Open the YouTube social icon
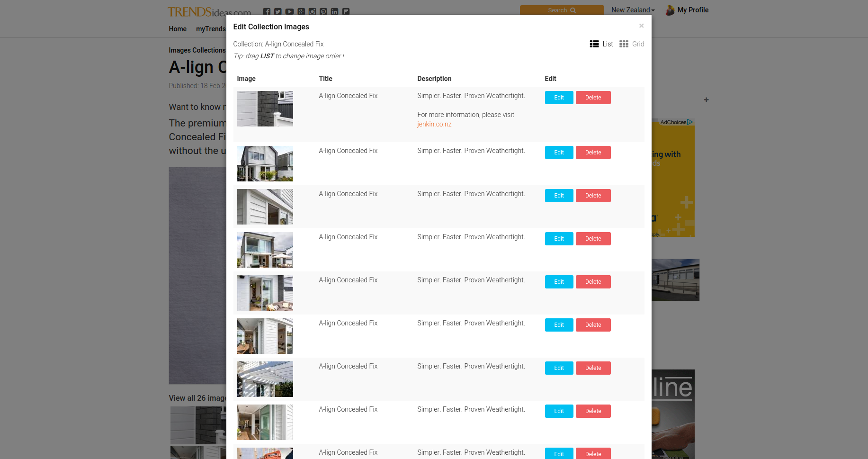868x459 pixels. [289, 11]
